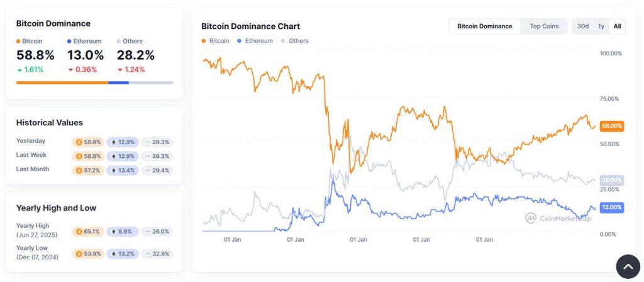Click the scroll-to-top arrow button
Viewport: 644px width, 282px height.
pyautogui.click(x=627, y=266)
